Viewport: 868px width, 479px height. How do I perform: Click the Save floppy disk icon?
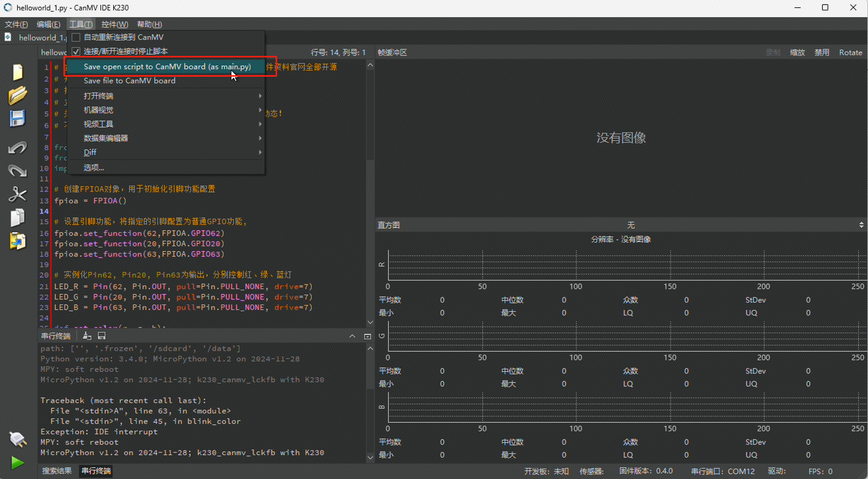click(18, 118)
